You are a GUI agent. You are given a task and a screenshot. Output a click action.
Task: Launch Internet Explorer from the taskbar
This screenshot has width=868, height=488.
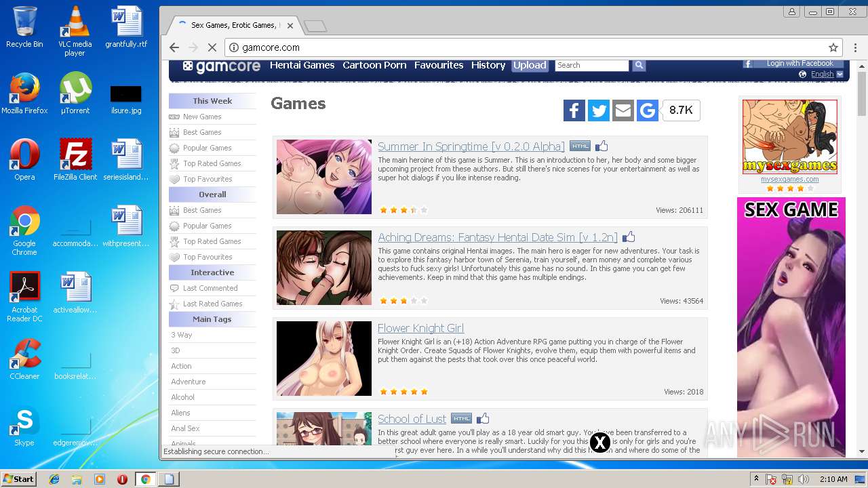click(54, 479)
